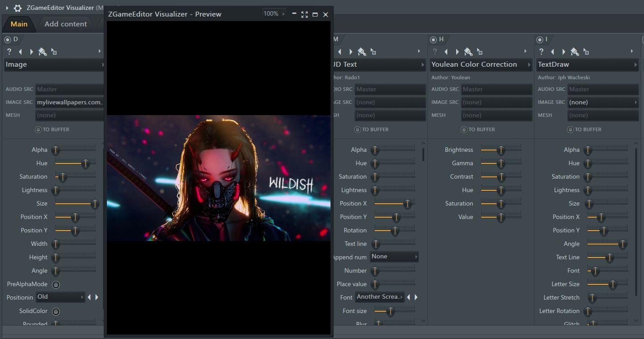The height and width of the screenshot is (339, 644).
Task: Toggle fullscreen in the Preview window
Action: (305, 14)
